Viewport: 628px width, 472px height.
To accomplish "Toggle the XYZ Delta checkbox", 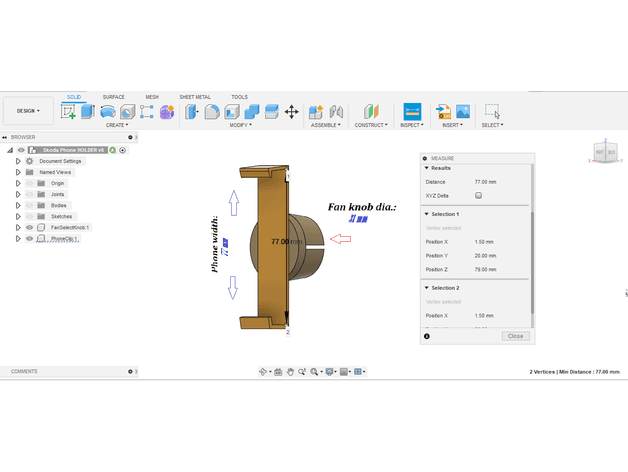I will tap(478, 196).
